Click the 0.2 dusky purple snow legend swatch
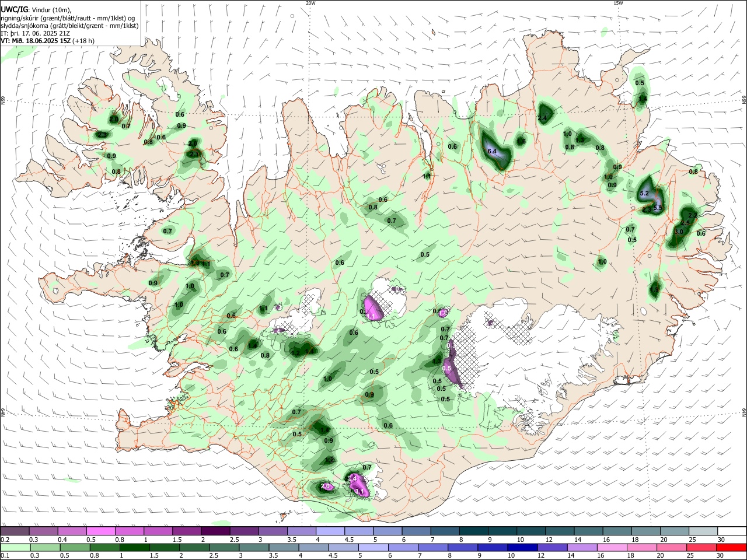The image size is (747, 560). tap(15, 531)
